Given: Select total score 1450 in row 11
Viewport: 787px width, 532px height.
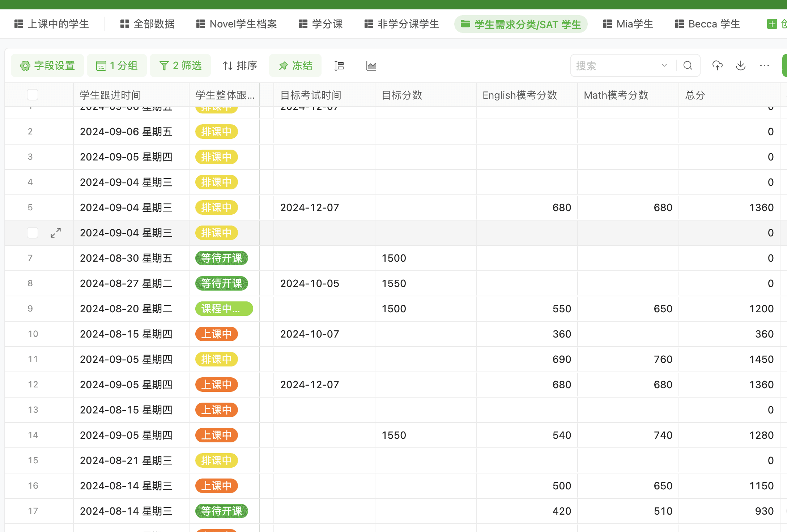Looking at the screenshot, I should pyautogui.click(x=761, y=359).
